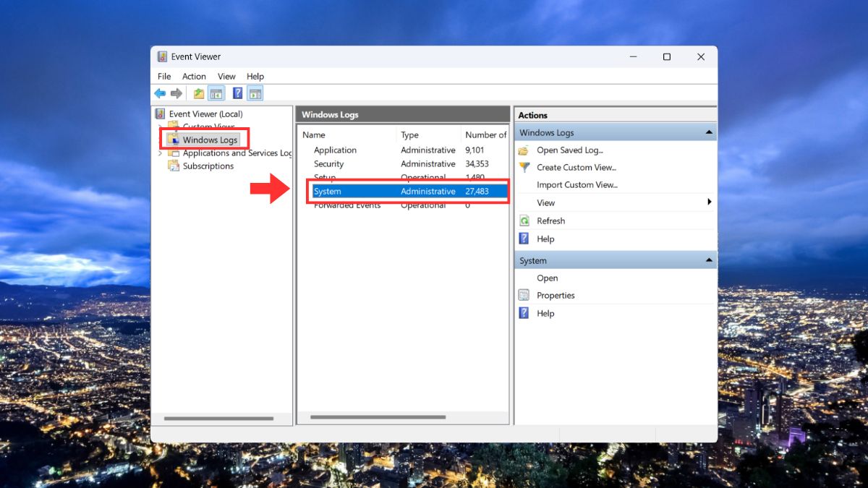Image resolution: width=868 pixels, height=488 pixels.
Task: Open the View submenu arrow
Action: point(710,202)
